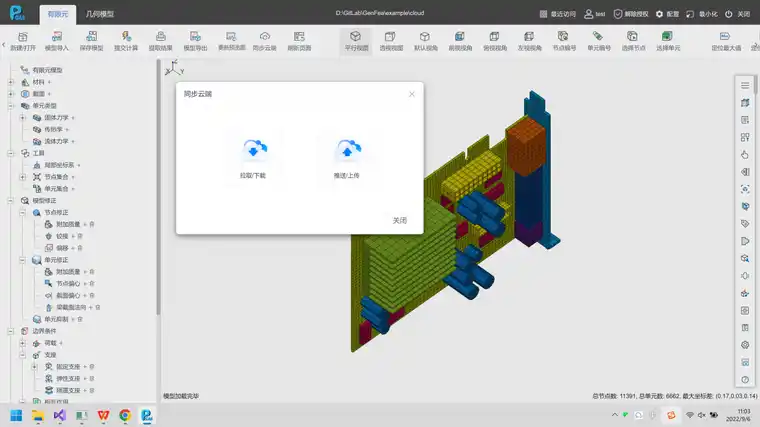Image resolution: width=760 pixels, height=427 pixels.
Task: Collapse the 模型修正 tree node
Action: click(11, 200)
